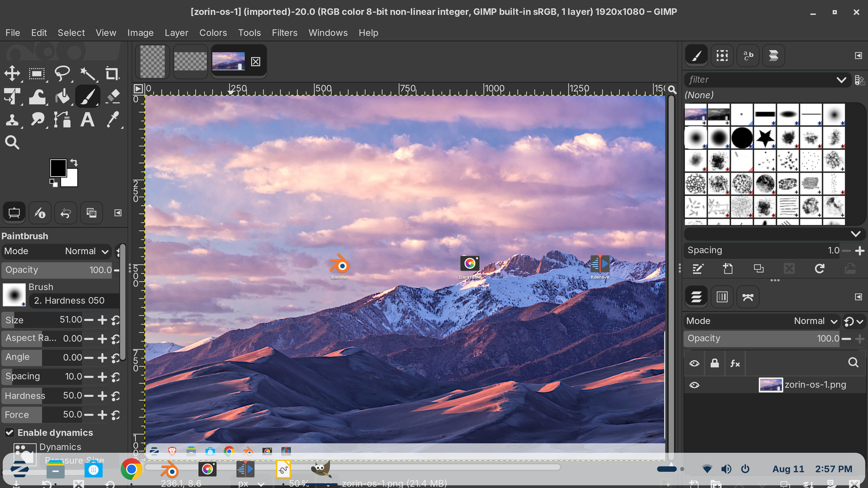Increase brush Size with plus button
The image size is (868, 488).
103,320
